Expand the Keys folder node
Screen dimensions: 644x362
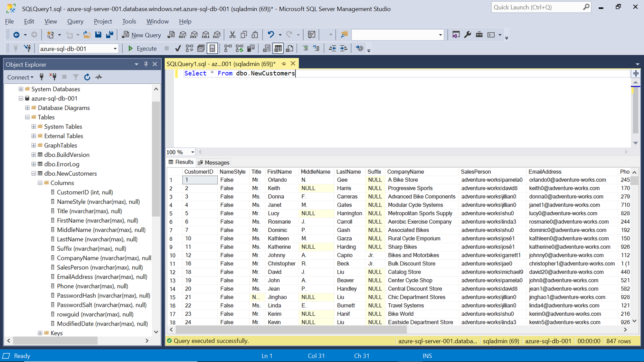(x=40, y=333)
